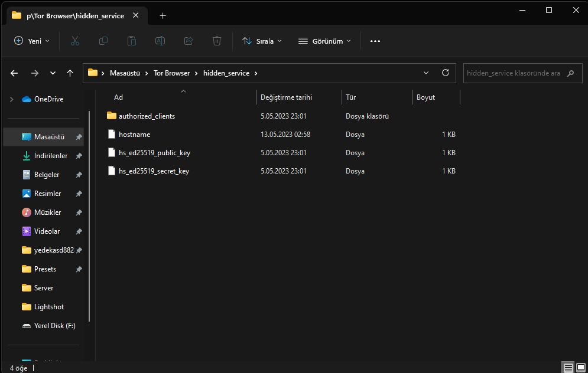Screen dimensions: 588x373
Task: Click the hs_ed25519_secret_key file icon
Action: (111, 171)
